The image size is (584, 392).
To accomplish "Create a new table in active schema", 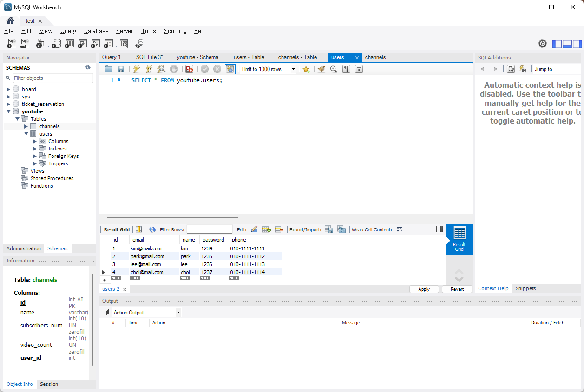I will pos(69,44).
